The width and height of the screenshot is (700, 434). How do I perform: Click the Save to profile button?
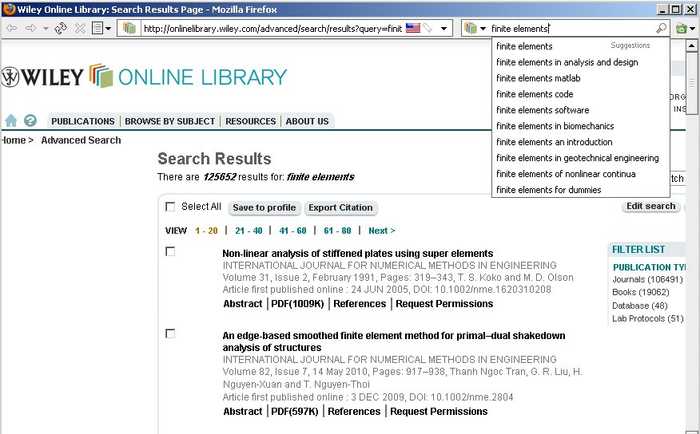tap(264, 208)
